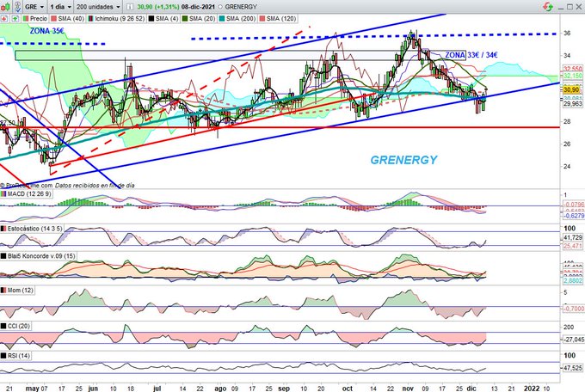Click the 32,550 price axis tag
This screenshot has height=392, width=585.
tap(572, 69)
